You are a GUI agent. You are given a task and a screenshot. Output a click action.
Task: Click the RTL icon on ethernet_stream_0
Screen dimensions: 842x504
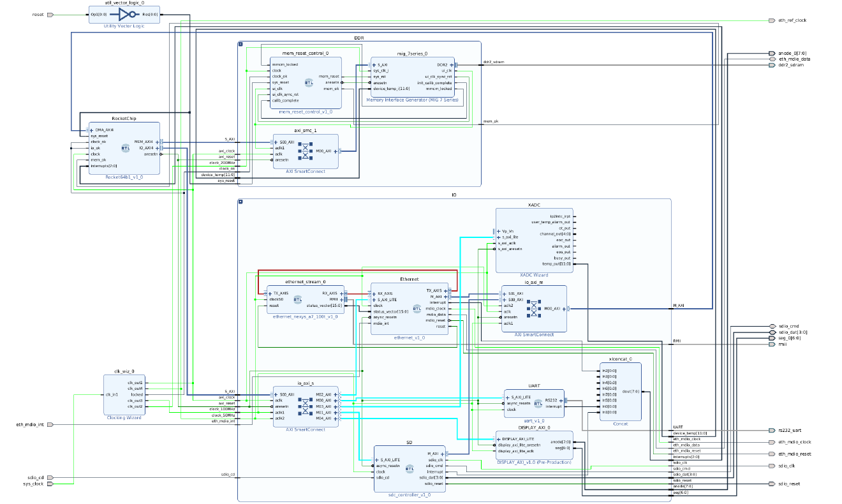298,300
